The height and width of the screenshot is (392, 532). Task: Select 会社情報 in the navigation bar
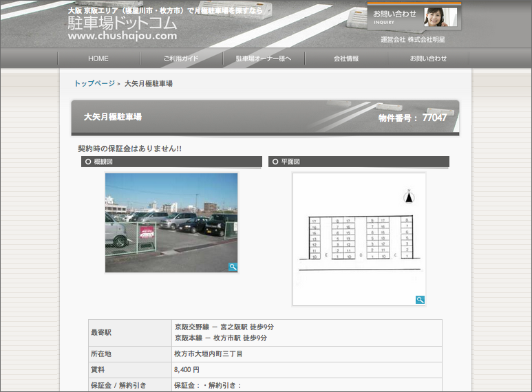[x=346, y=58]
